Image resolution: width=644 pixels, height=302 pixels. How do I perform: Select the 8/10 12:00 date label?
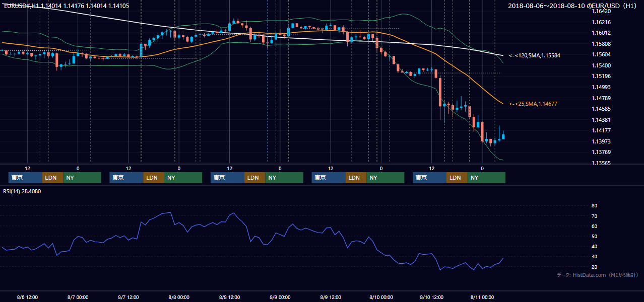(431, 297)
